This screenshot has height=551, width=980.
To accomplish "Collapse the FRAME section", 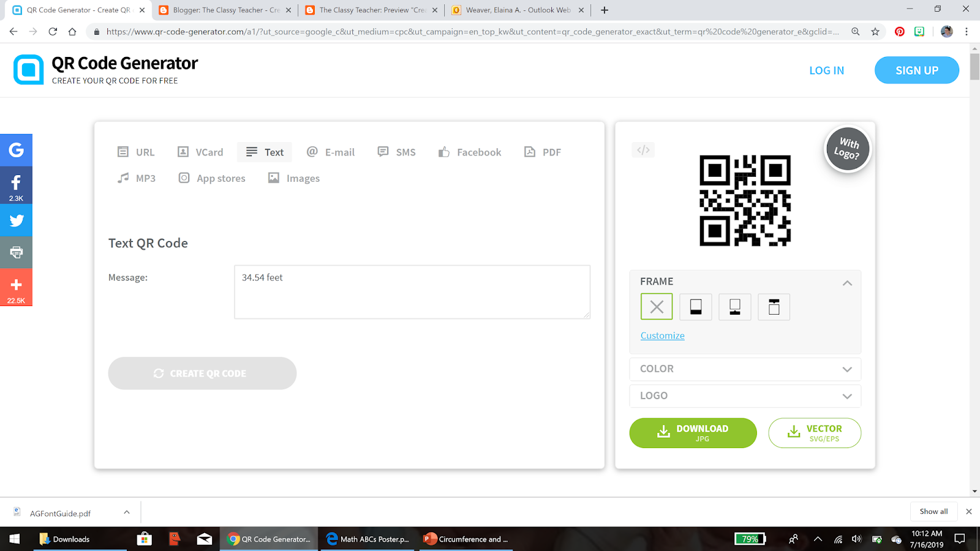I will pyautogui.click(x=847, y=283).
